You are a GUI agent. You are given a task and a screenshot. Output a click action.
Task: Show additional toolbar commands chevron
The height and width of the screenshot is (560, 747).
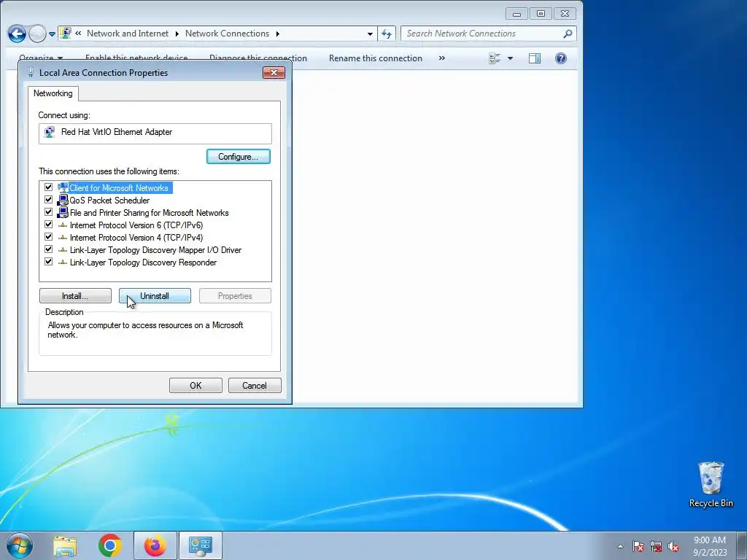pyautogui.click(x=441, y=58)
